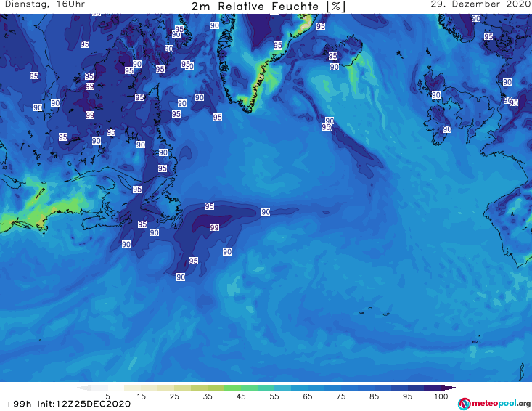Click the 90 contour label over Ireland

click(x=447, y=129)
